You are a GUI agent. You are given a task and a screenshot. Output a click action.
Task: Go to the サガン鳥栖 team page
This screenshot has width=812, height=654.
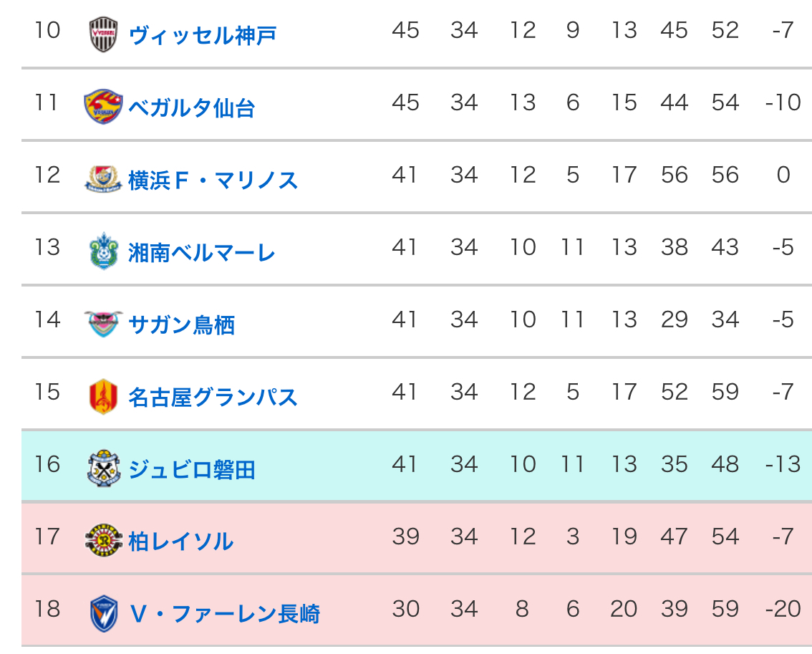(181, 324)
